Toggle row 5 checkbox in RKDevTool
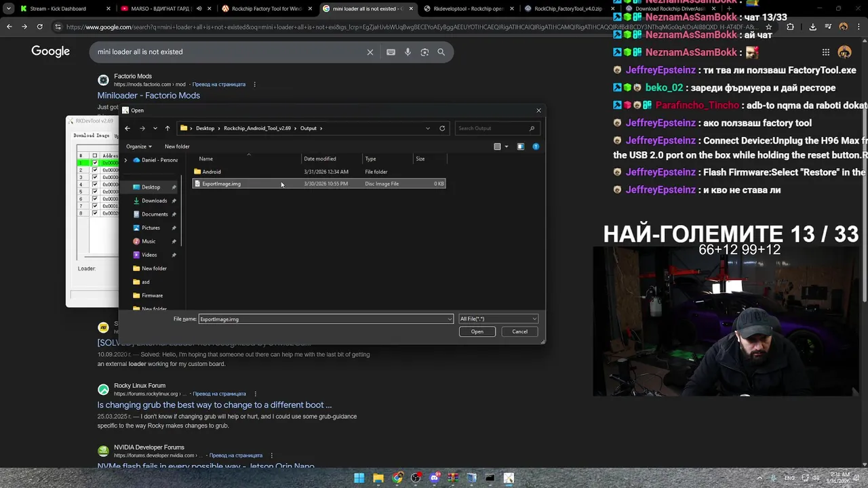This screenshot has height=488, width=868. (95, 192)
